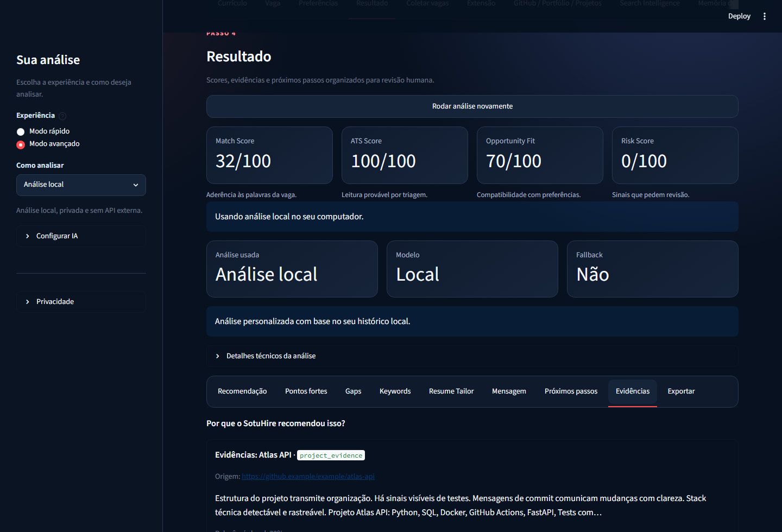Open the Resume Tailor tab
This screenshot has width=782, height=532.
pyautogui.click(x=451, y=391)
